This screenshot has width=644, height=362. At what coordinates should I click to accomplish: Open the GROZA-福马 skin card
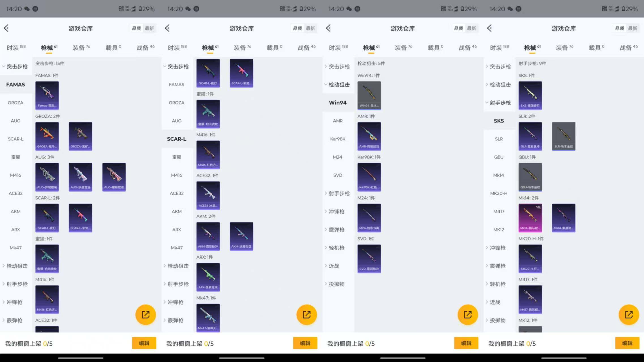pyautogui.click(x=47, y=136)
